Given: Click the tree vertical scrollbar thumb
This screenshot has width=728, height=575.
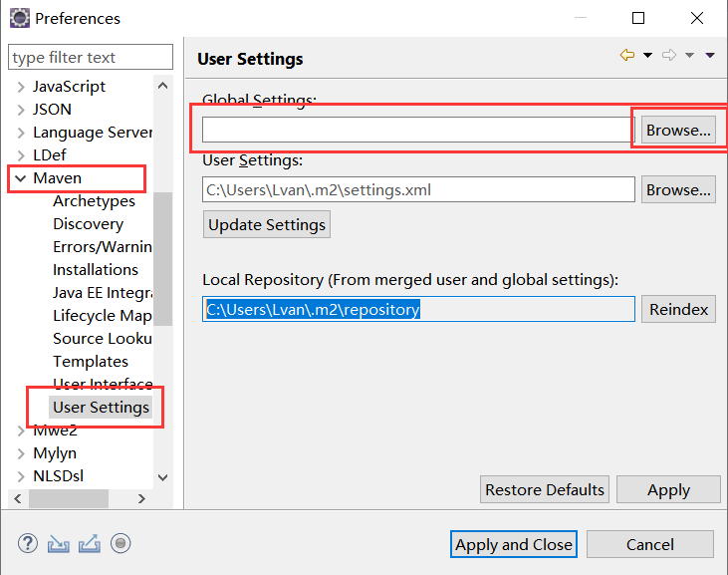Looking at the screenshot, I should point(163,259).
